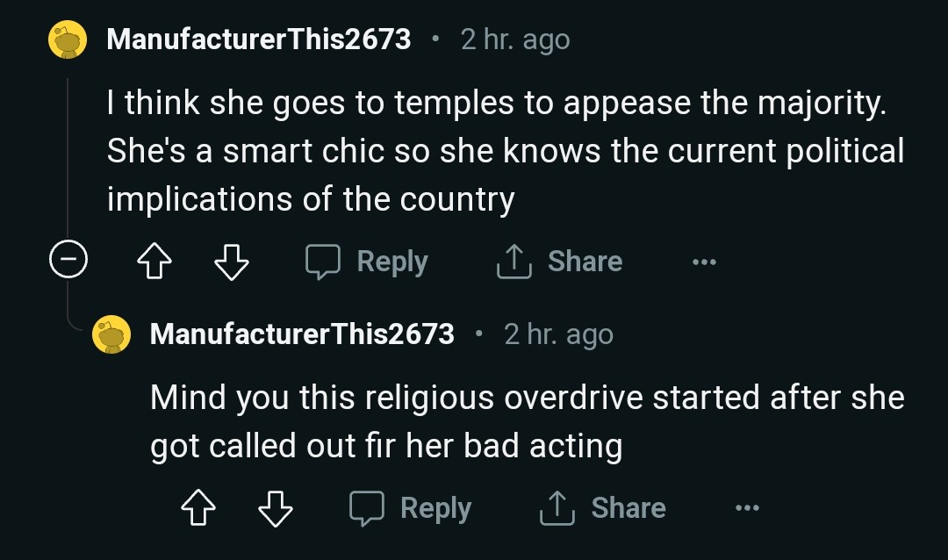
Task: Click the top-level commenter's avatar
Action: (68, 40)
